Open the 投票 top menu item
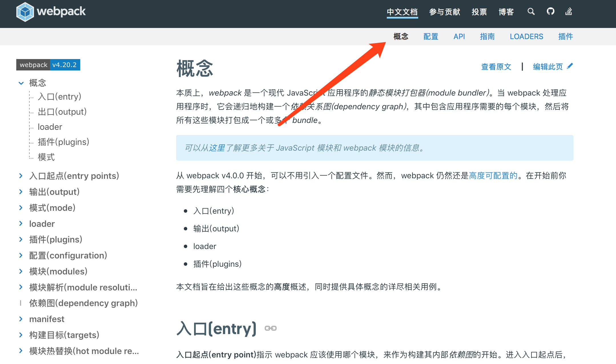 click(x=479, y=12)
